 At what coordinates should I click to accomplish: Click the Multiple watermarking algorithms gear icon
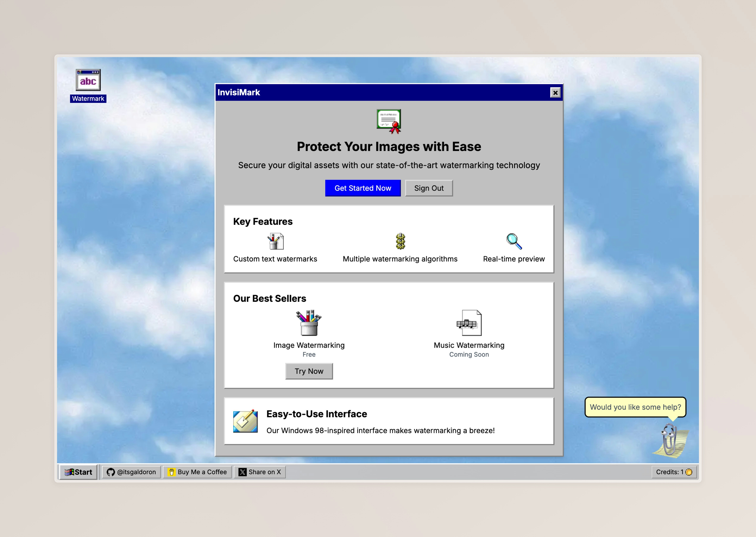400,241
